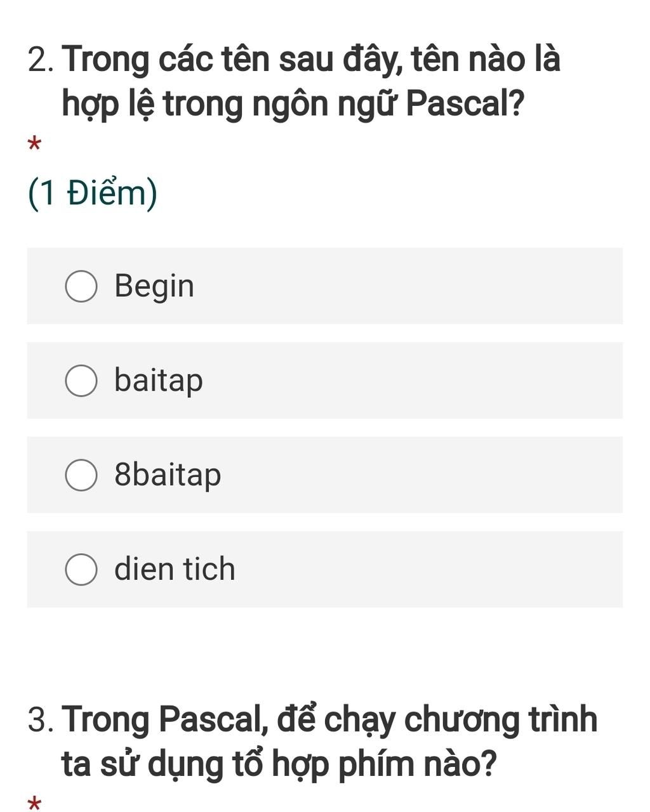This screenshot has width=650, height=812.
Task: Click the dien tich answer label text
Action: coord(175,568)
